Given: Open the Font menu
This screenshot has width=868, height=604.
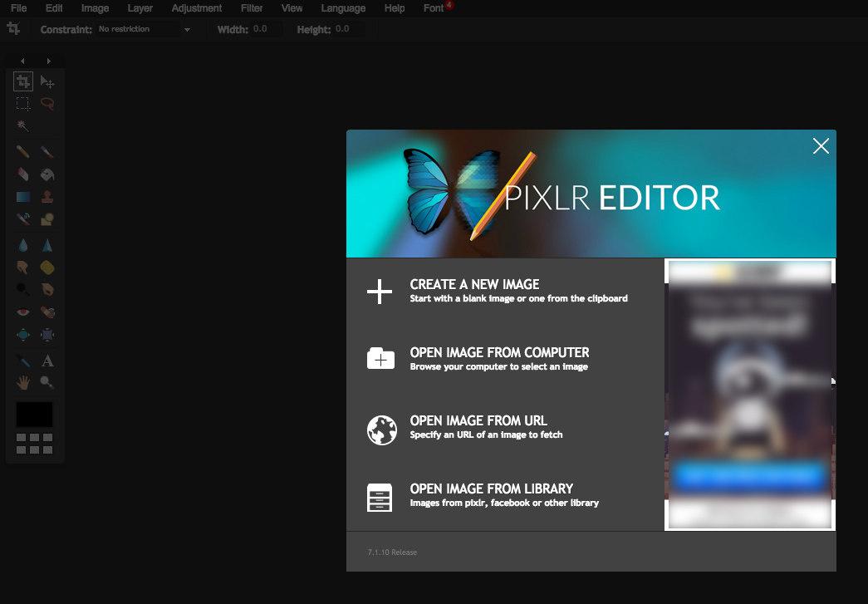Looking at the screenshot, I should tap(434, 8).
